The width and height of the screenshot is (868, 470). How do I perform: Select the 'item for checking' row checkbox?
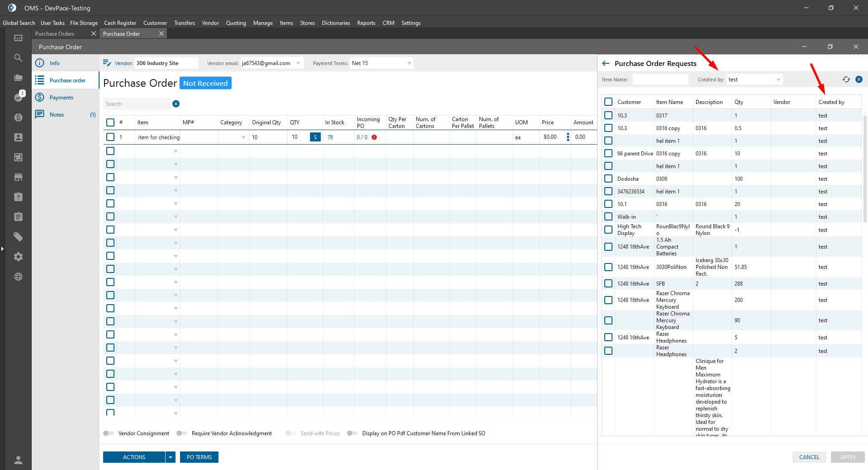click(110, 137)
